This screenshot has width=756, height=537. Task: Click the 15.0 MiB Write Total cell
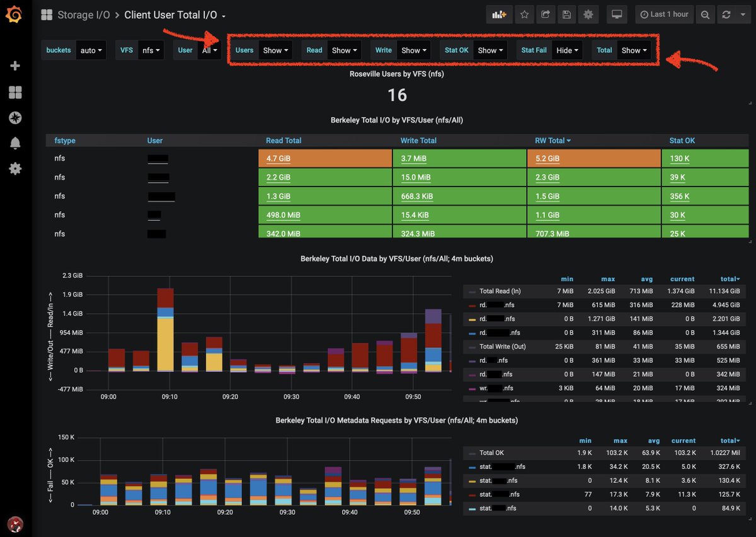(459, 177)
